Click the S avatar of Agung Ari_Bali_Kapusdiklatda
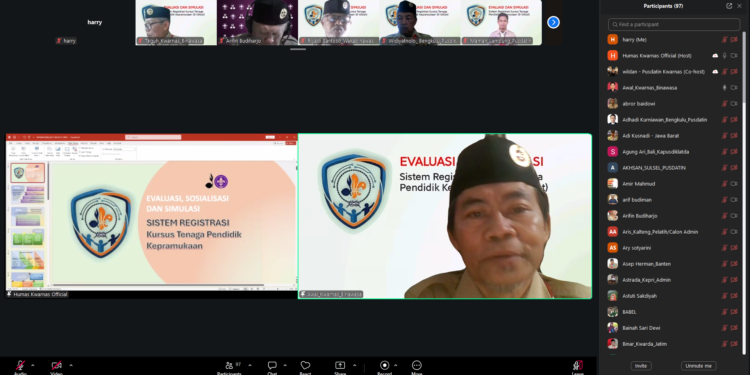 (x=613, y=152)
